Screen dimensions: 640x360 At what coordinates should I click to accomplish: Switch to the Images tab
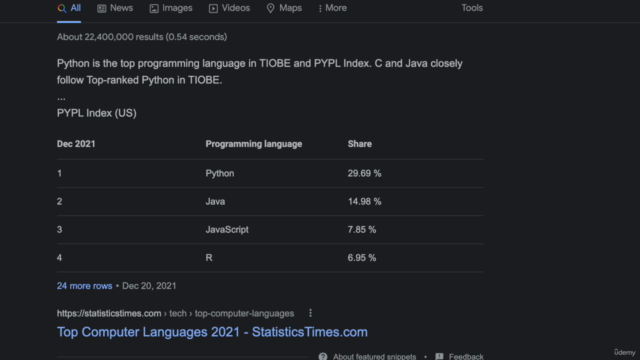171,8
